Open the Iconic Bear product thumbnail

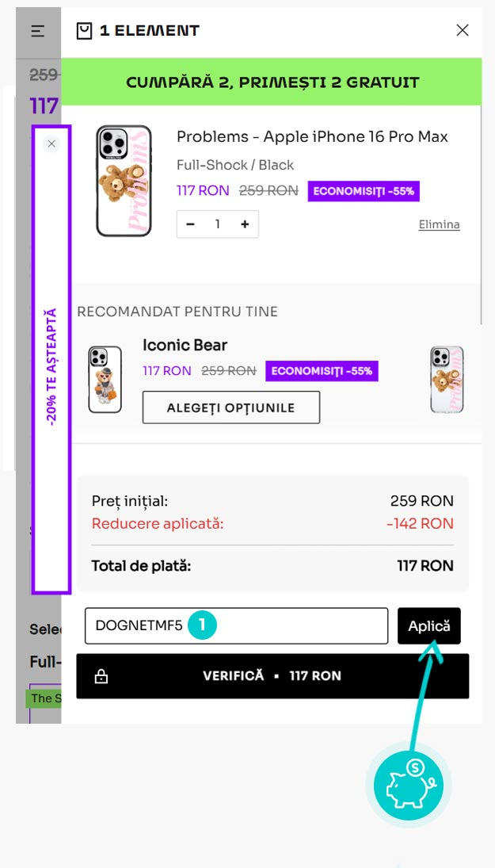(105, 379)
